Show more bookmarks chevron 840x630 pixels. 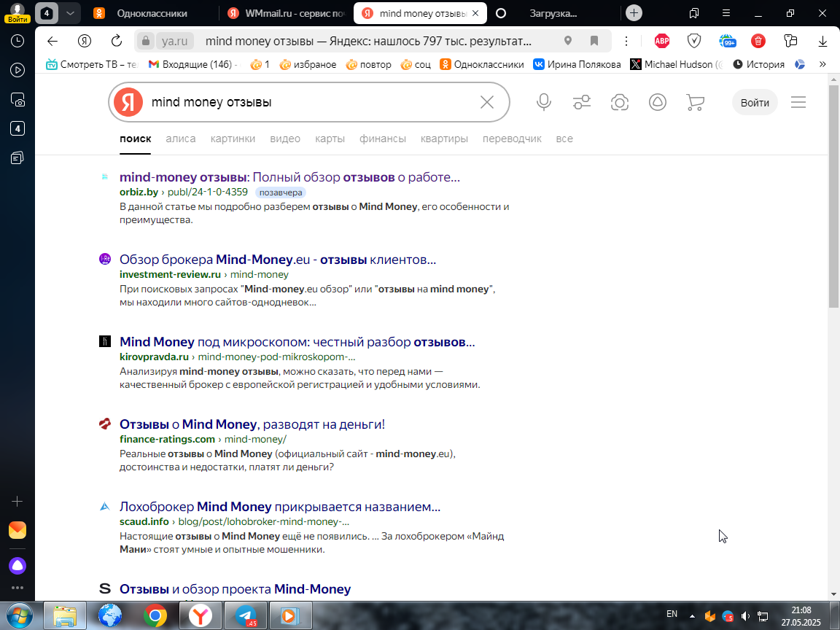tap(822, 64)
